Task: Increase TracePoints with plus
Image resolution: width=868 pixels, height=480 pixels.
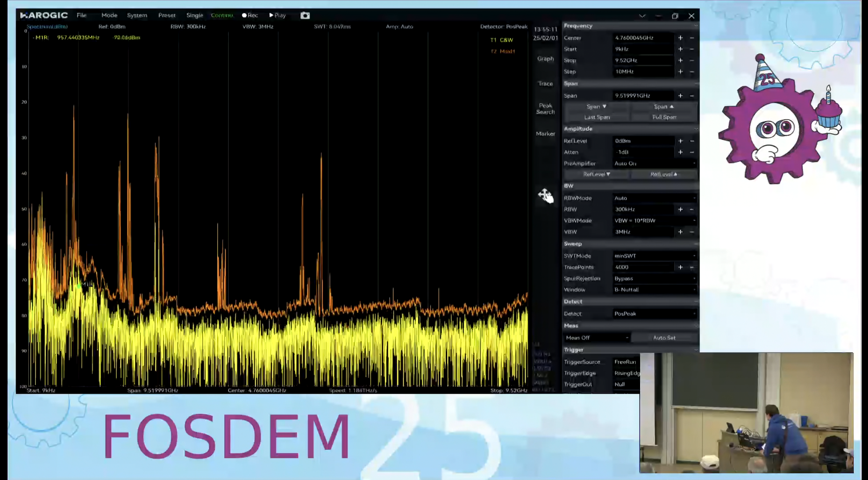Action: [x=680, y=267]
